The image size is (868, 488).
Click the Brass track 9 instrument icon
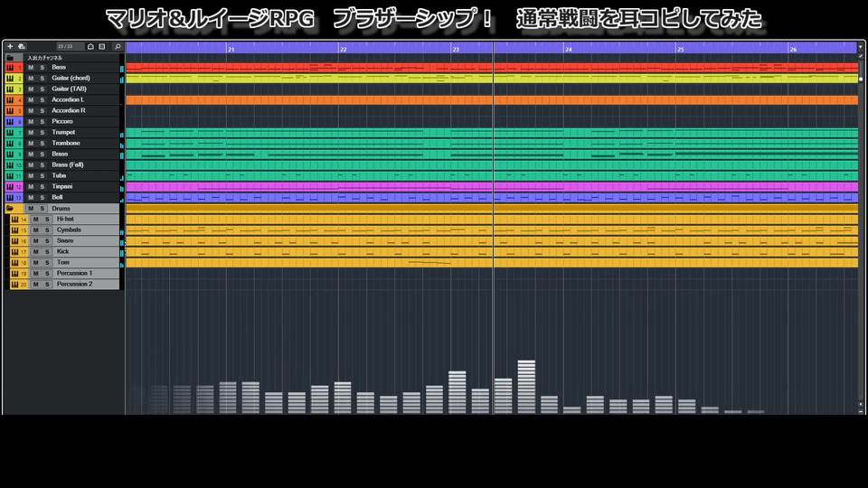coord(10,155)
